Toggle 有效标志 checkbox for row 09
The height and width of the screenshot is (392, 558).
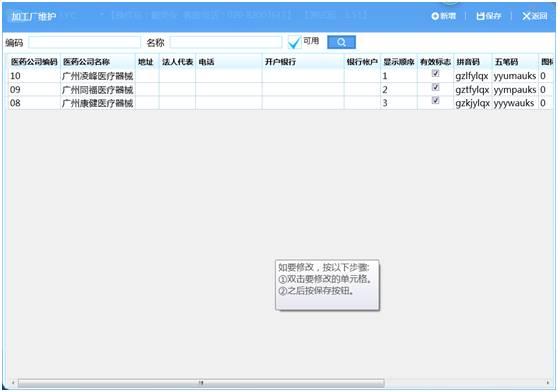click(435, 87)
